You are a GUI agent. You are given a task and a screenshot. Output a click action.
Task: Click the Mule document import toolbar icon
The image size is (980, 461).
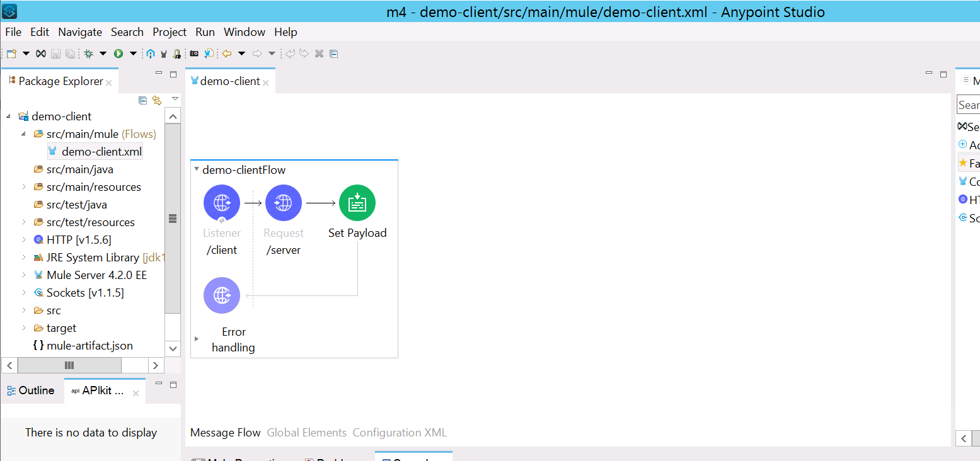[x=209, y=54]
